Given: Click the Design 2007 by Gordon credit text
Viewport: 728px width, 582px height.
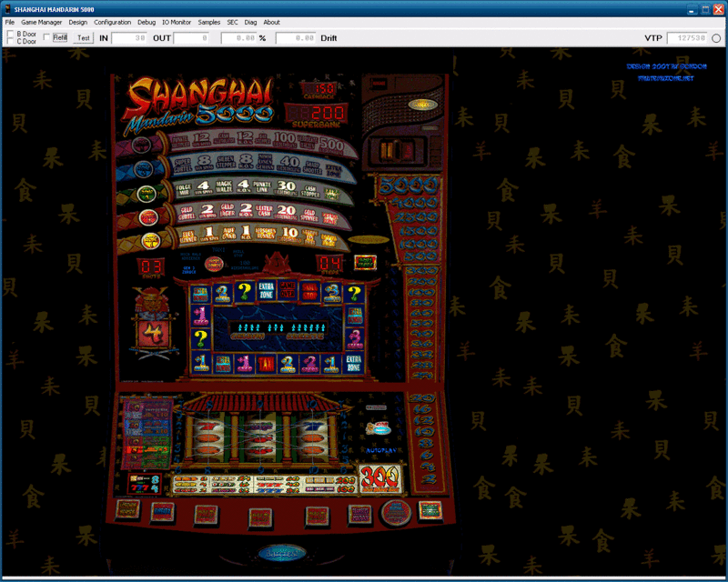Looking at the screenshot, I should pyautogui.click(x=667, y=66).
